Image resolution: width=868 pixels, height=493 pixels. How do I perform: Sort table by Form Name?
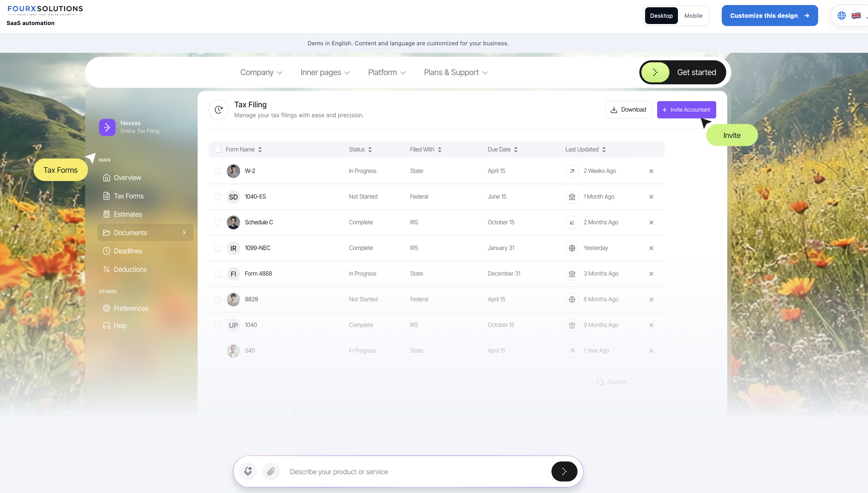coord(244,149)
